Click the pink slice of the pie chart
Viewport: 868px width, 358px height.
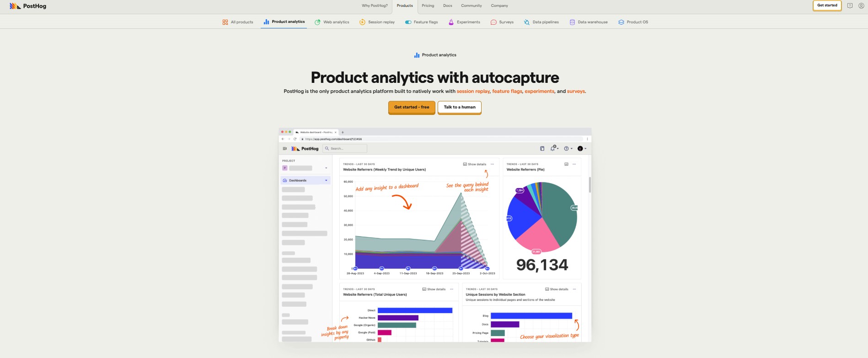(537, 236)
